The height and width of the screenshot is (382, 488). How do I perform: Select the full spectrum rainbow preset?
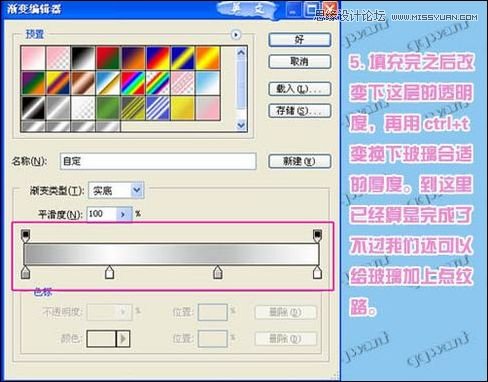133,83
